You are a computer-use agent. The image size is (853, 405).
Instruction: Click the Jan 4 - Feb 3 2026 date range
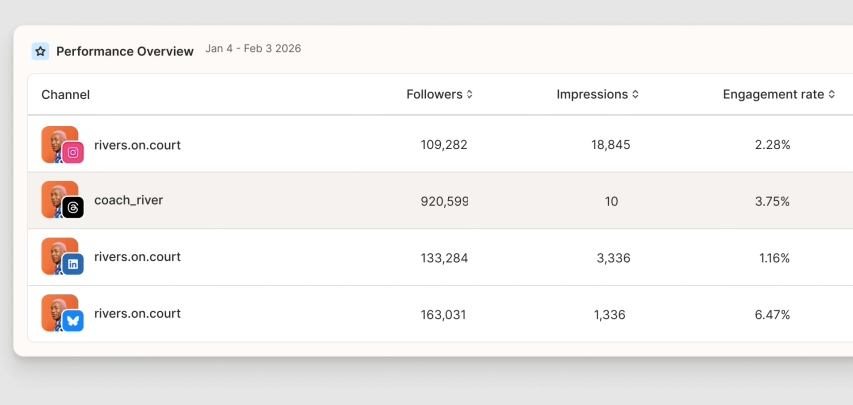253,48
